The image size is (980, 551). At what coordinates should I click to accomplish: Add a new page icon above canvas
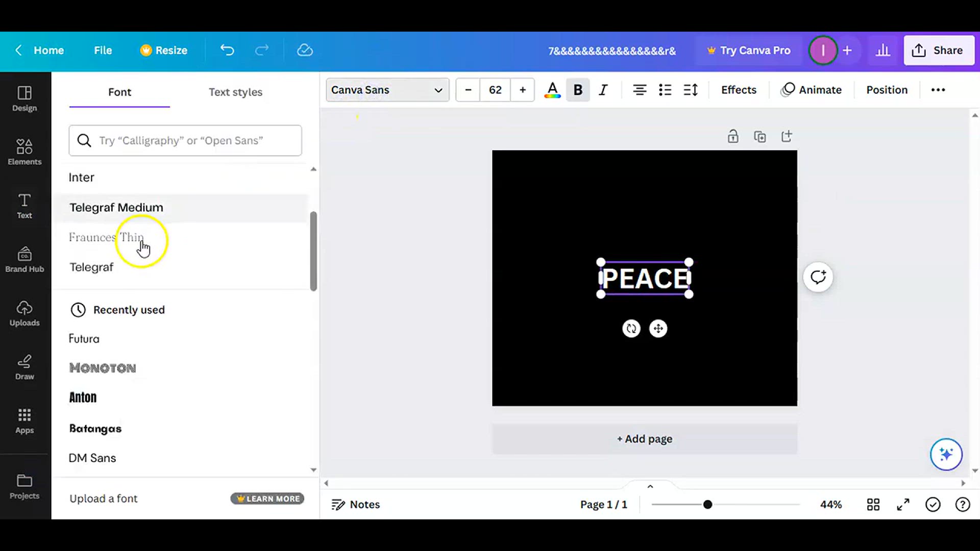click(787, 136)
